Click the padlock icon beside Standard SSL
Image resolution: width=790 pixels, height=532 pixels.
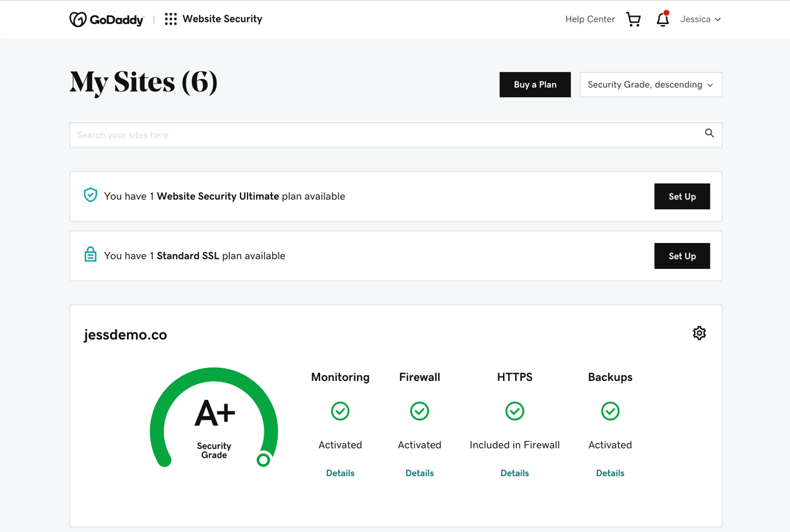coord(90,254)
